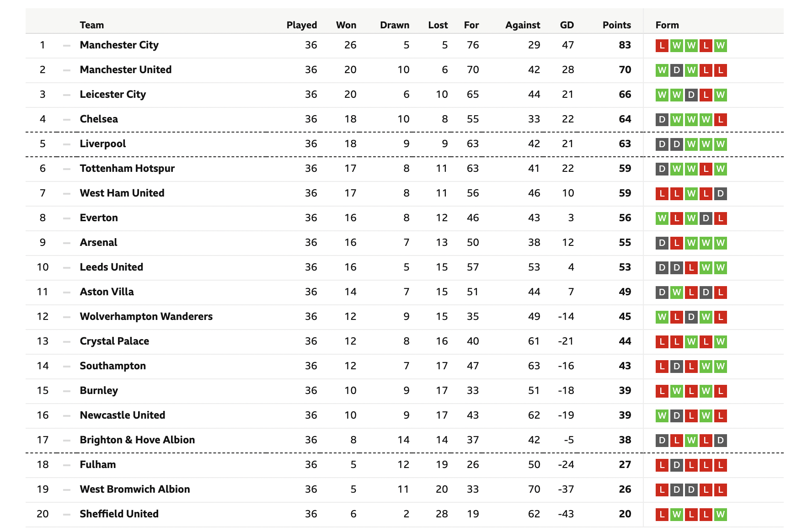The width and height of the screenshot is (802, 532).
Task: Open the Leeds United team link
Action: pos(111,267)
